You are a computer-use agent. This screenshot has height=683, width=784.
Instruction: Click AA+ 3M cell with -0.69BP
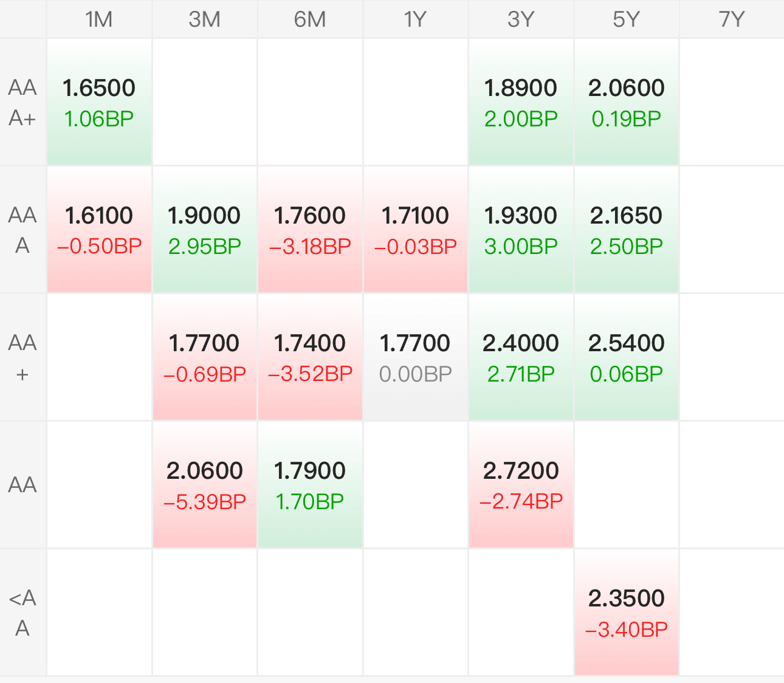[204, 357]
